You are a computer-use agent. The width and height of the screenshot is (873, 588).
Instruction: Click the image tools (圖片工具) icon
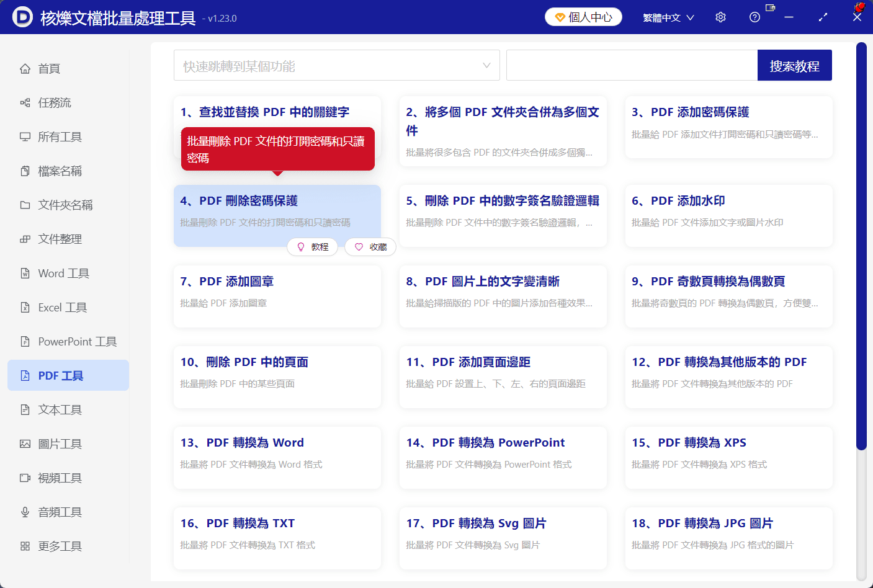pos(25,444)
